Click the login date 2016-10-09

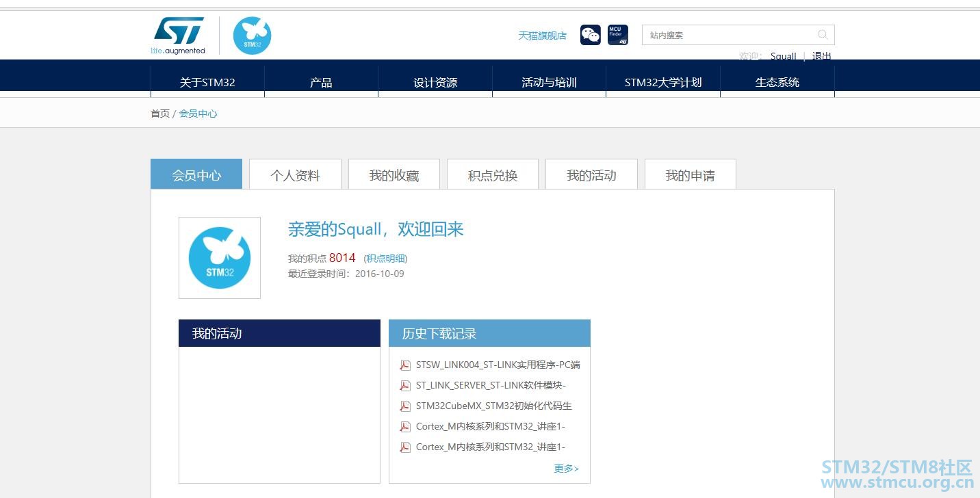pos(380,274)
